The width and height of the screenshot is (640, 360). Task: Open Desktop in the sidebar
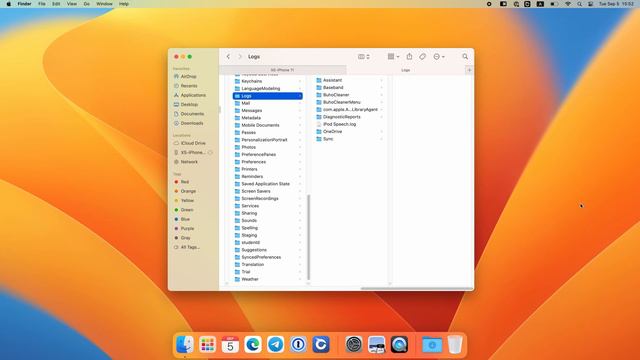pos(189,105)
